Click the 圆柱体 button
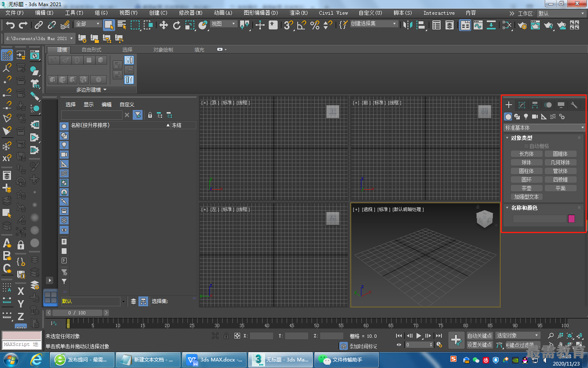This screenshot has height=368, width=588. 526,171
